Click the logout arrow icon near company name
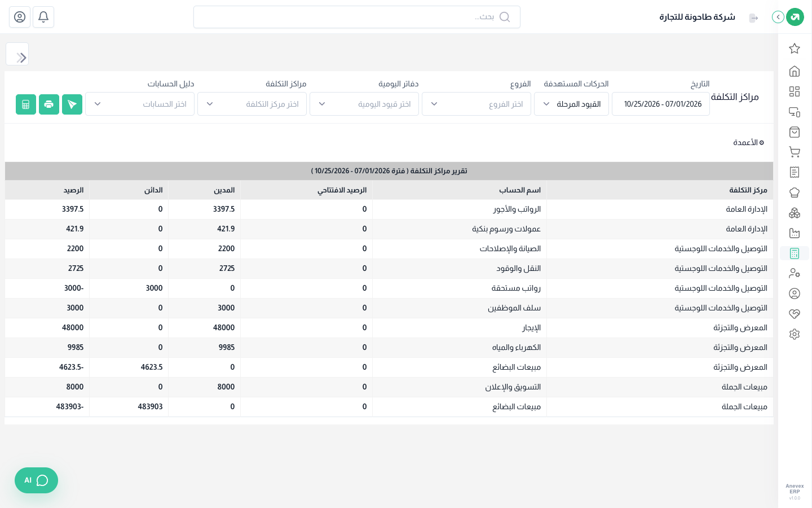Image resolution: width=812 pixels, height=508 pixels. pos(753,18)
